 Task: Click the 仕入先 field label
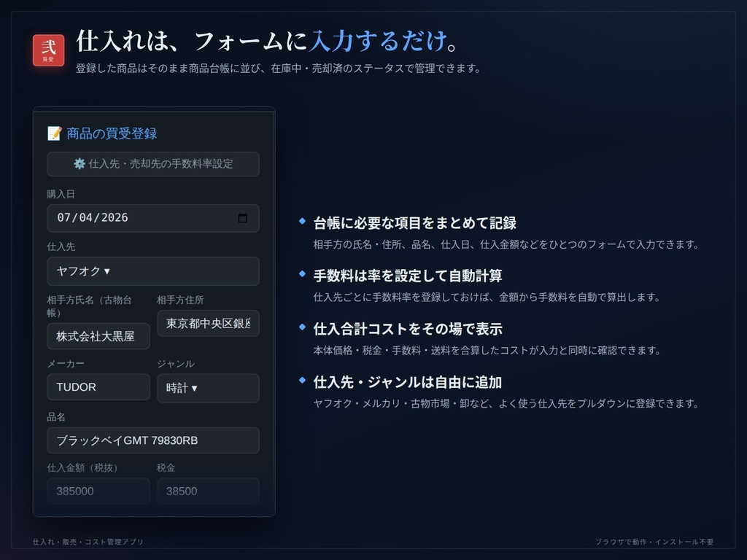pyautogui.click(x=61, y=246)
